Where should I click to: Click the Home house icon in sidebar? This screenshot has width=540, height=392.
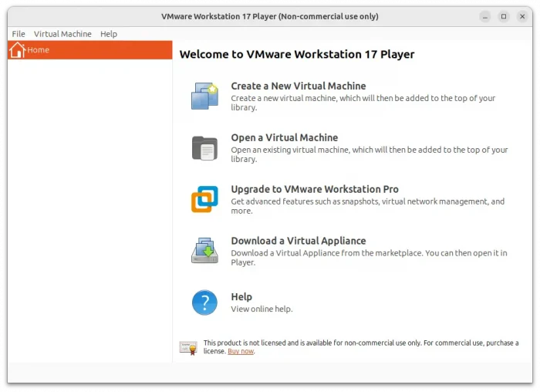click(x=17, y=50)
